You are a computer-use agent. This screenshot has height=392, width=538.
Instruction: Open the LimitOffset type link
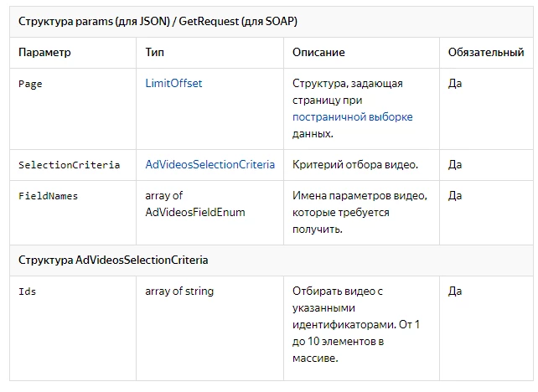pos(173,83)
